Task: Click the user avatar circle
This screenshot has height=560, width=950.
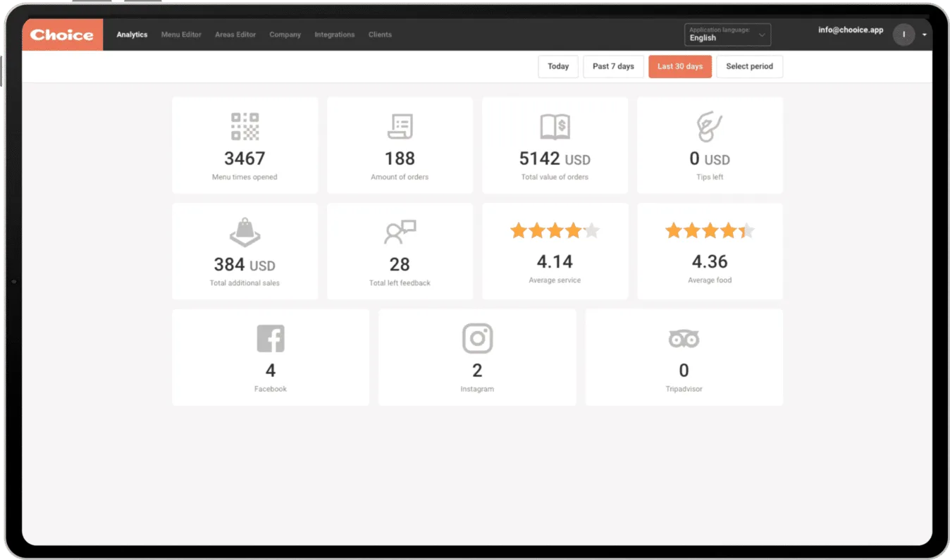Action: pos(903,35)
